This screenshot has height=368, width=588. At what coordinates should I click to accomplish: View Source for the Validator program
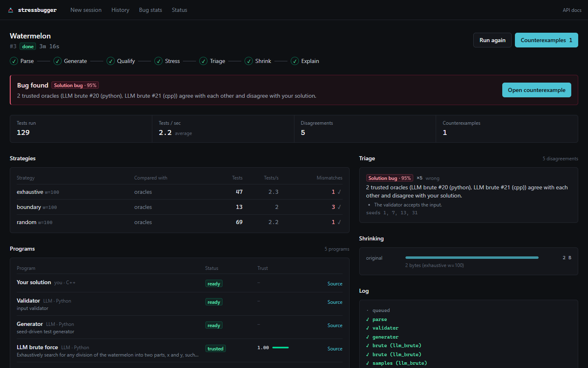click(335, 302)
